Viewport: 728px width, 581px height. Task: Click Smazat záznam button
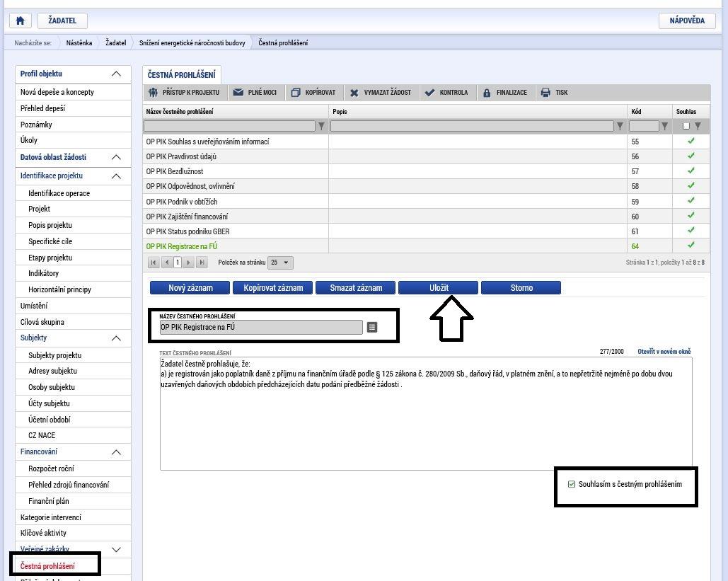[x=356, y=288]
